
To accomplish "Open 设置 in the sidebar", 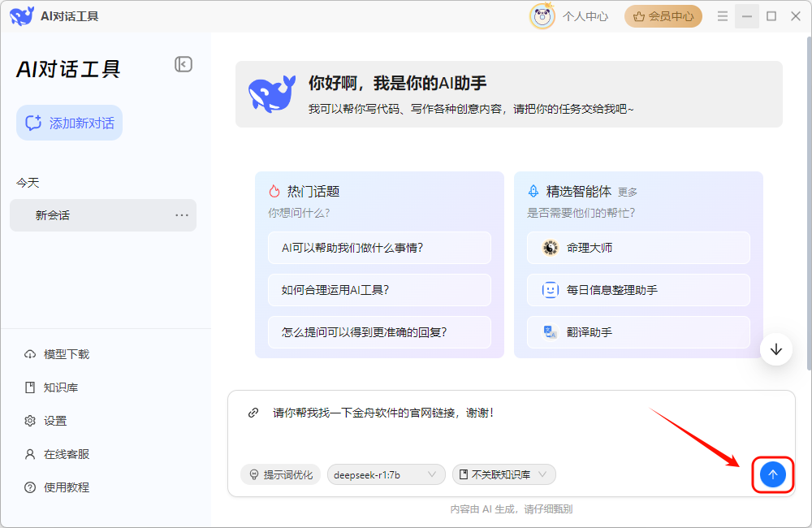I will click(55, 421).
